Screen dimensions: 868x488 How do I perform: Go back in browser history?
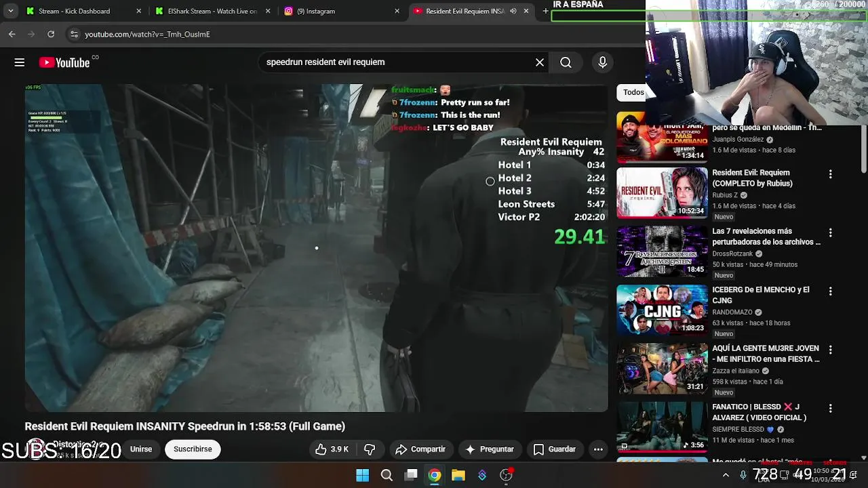click(x=12, y=34)
